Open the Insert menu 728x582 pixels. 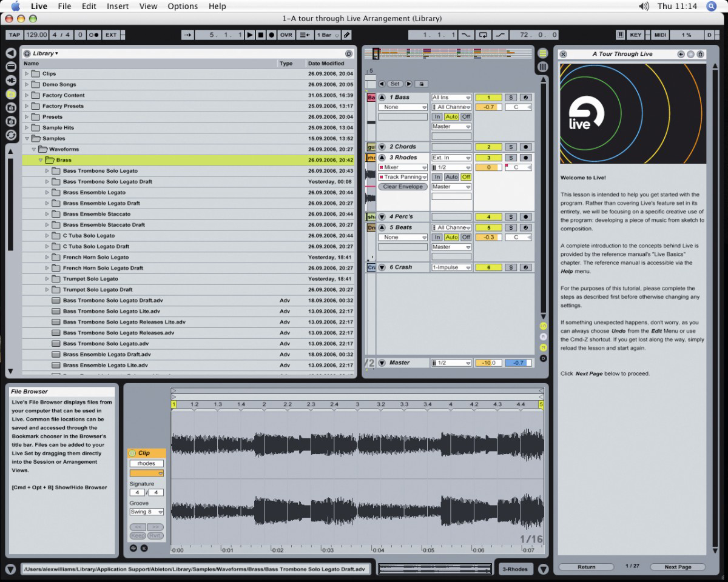pyautogui.click(x=118, y=6)
